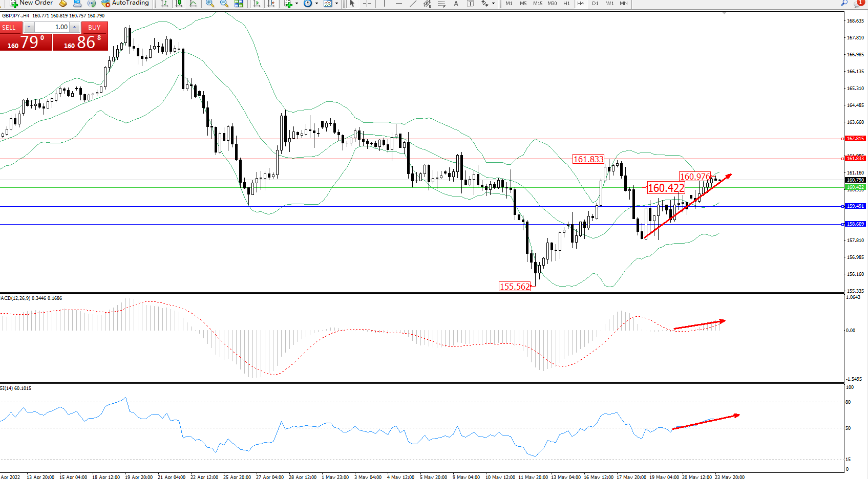Open the notifications chat bubble

pos(858,3)
